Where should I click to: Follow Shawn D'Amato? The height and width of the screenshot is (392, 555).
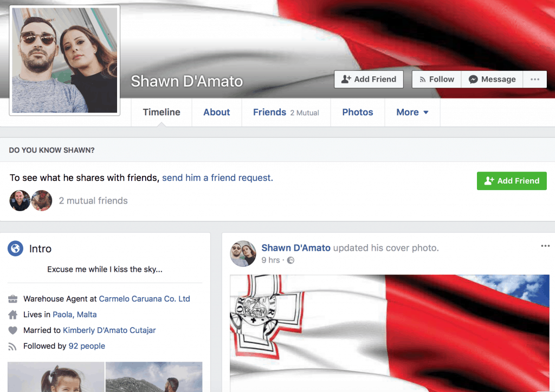436,79
